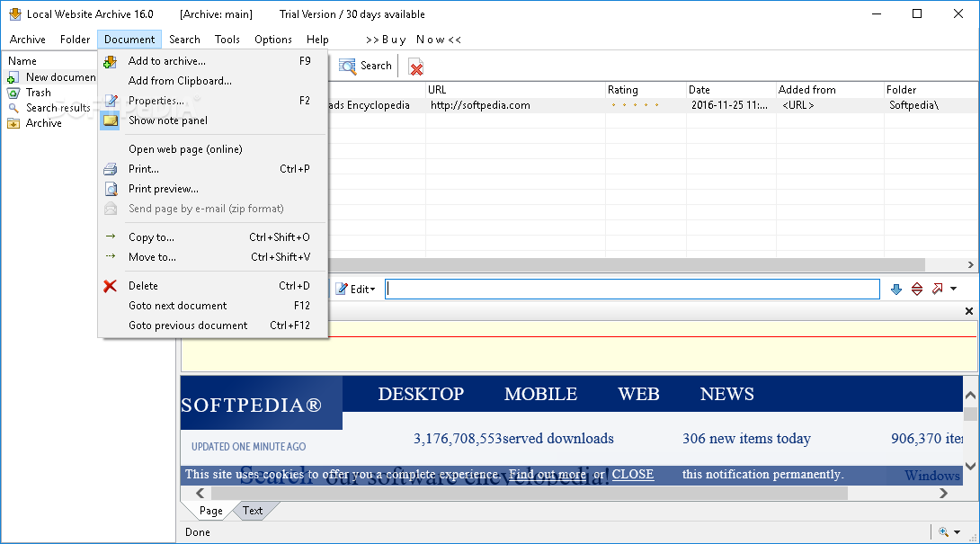Click the app icon in title bar
The image size is (980, 544).
(15, 13)
